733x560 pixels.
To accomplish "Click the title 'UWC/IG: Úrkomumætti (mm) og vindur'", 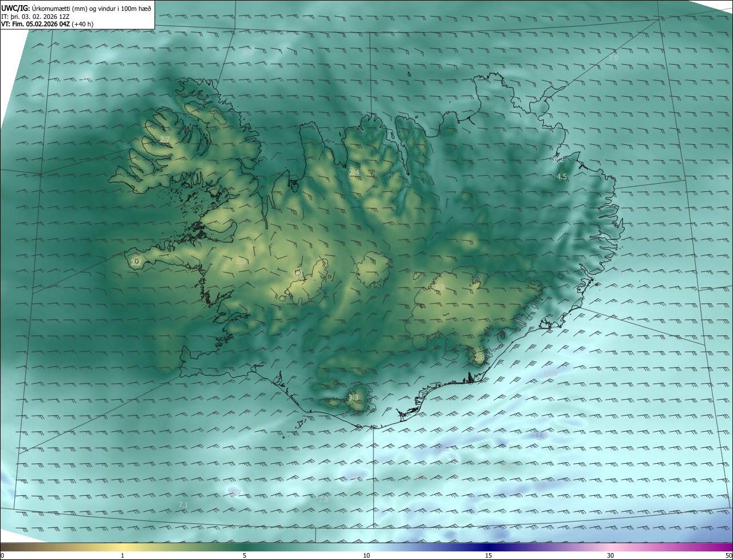I will click(x=76, y=7).
